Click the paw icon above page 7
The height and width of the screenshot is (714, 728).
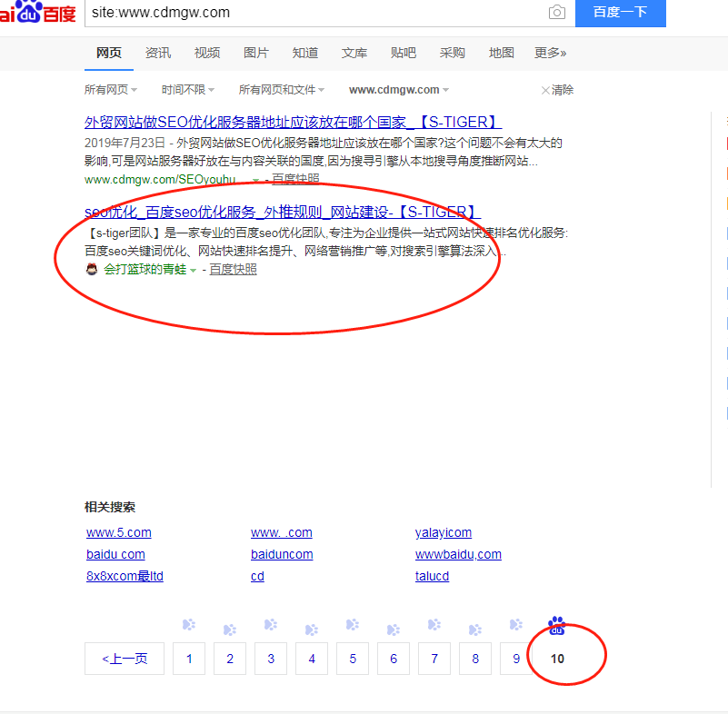coord(434,625)
